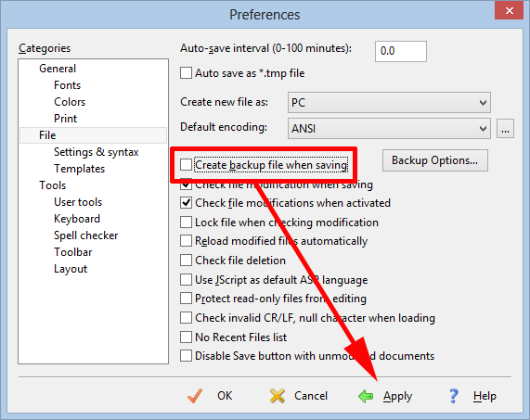Image resolution: width=530 pixels, height=420 pixels.
Task: Click the blue question mark Help icon
Action: click(454, 396)
